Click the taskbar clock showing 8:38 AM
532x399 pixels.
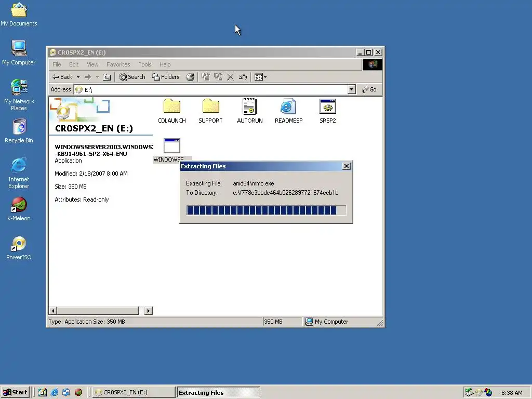(x=512, y=393)
